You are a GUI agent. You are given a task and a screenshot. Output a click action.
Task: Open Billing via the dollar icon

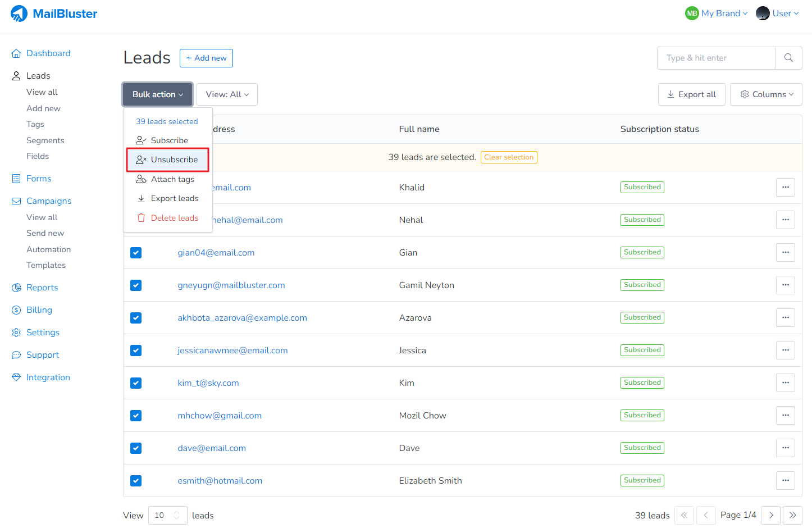(x=16, y=310)
